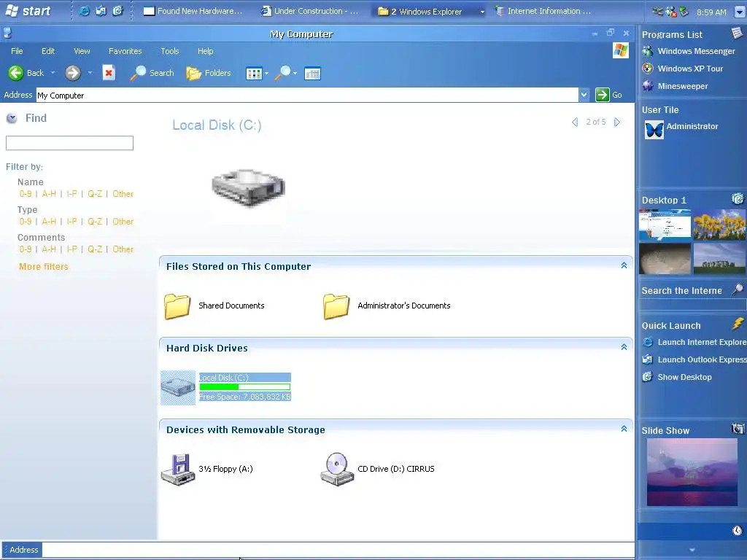Select the Local Disk (C:) drive icon
This screenshot has height=560, width=747.
tap(178, 388)
